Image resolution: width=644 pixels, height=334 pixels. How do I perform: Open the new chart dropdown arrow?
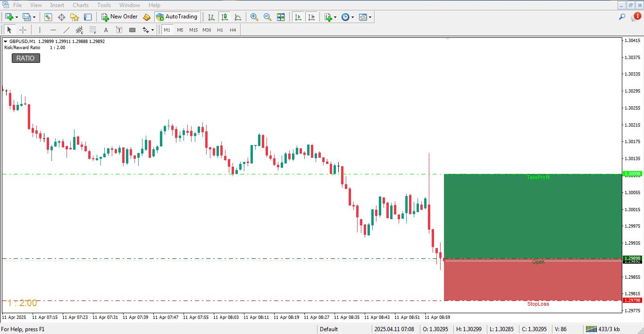[17, 17]
